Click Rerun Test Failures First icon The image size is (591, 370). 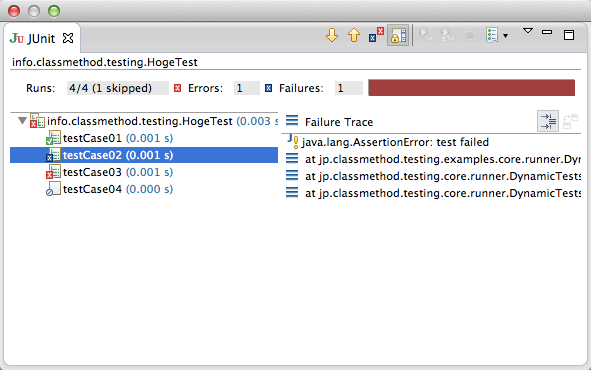tap(447, 35)
